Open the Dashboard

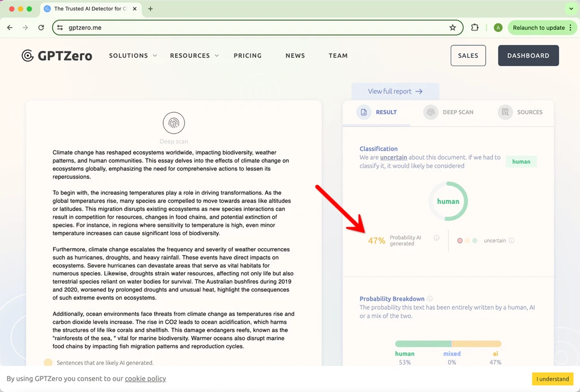[x=528, y=56]
